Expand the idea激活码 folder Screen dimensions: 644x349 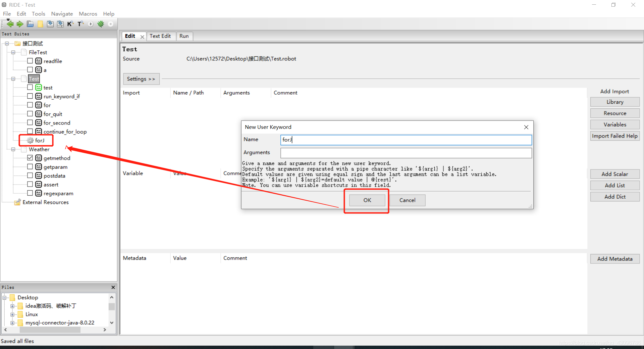[12, 306]
